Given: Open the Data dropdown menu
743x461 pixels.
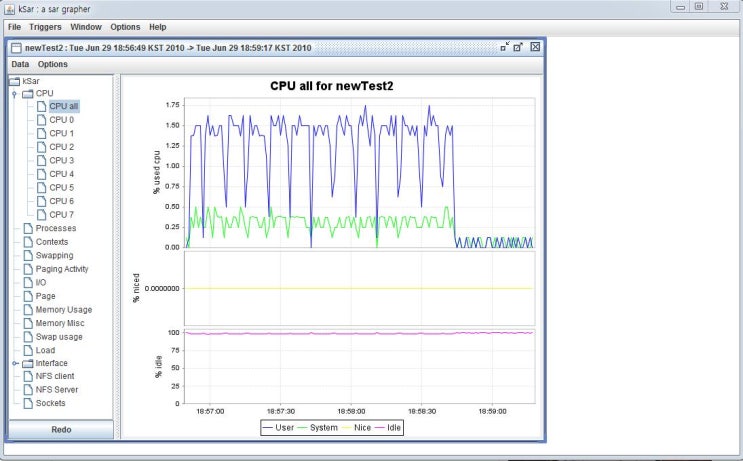Looking at the screenshot, I should [x=20, y=64].
